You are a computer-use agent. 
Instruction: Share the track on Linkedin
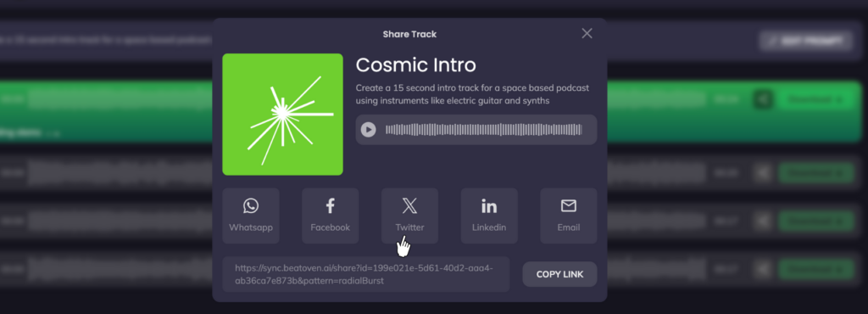(x=489, y=216)
